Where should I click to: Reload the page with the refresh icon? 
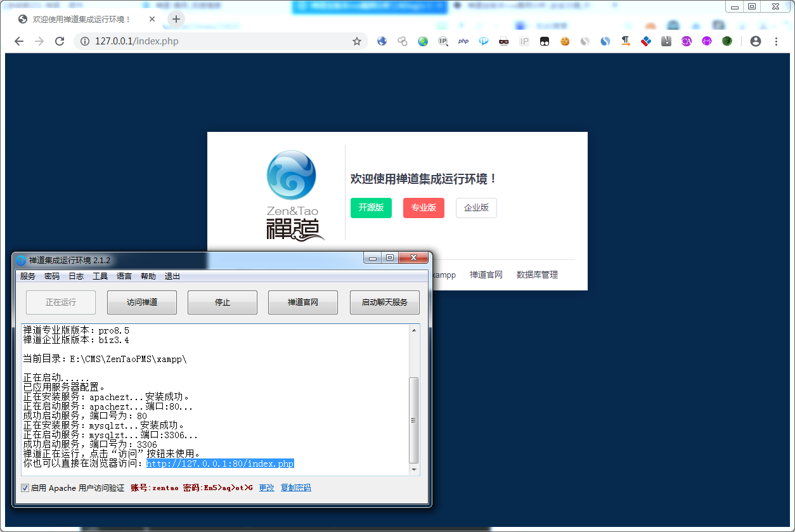60,41
